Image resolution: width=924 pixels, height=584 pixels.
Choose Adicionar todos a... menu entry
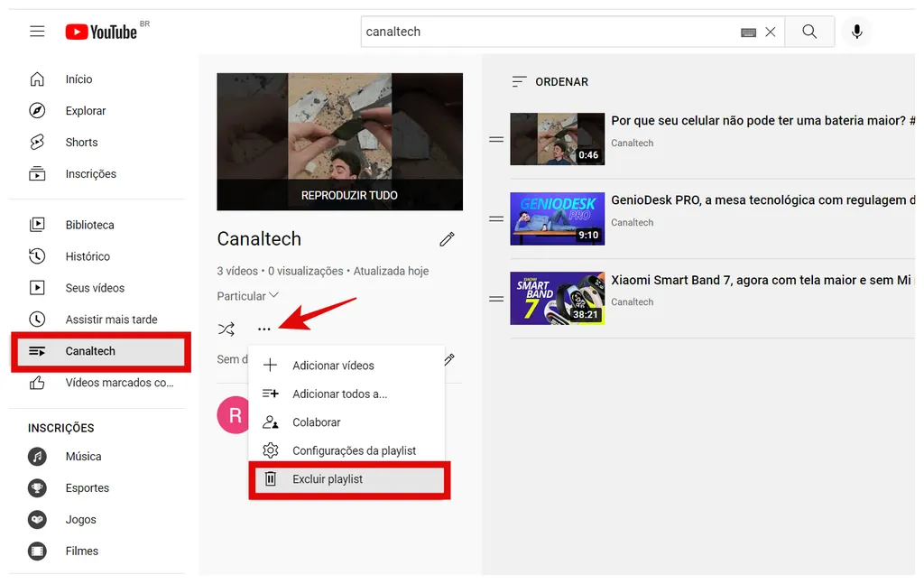pos(346,394)
